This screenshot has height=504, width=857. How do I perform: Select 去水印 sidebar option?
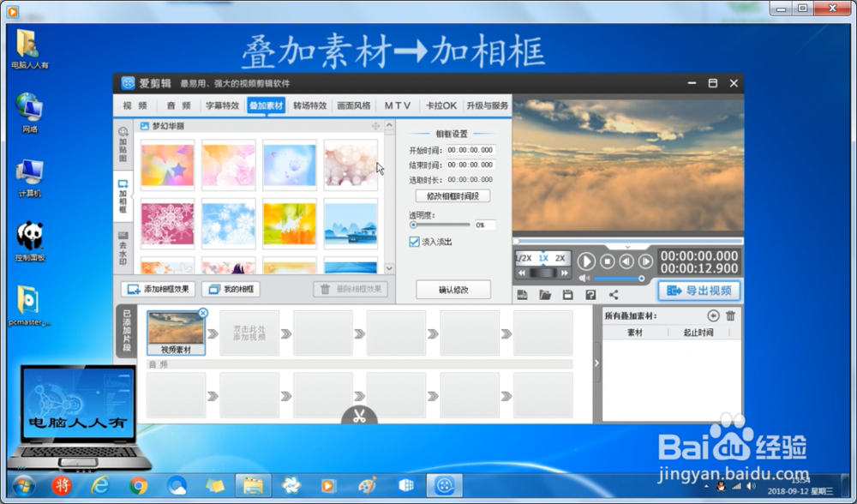tap(123, 249)
